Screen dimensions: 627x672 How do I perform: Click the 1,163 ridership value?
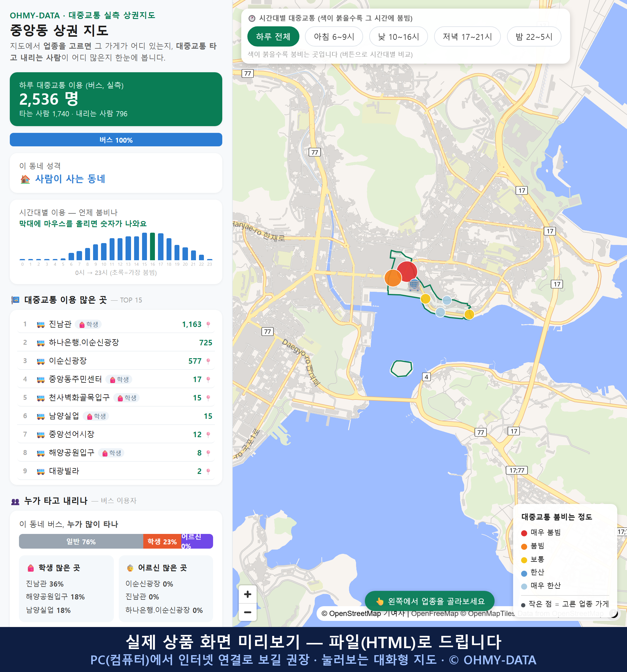[192, 325]
